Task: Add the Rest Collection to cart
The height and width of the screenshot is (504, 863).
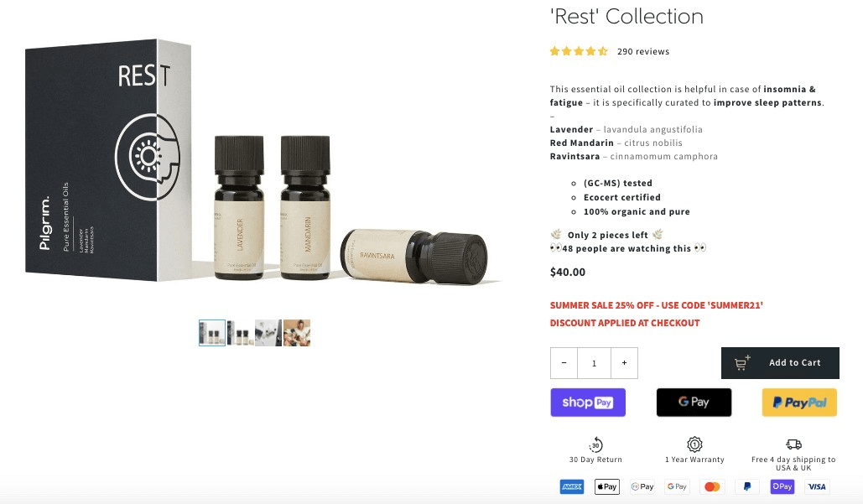Action: 780,363
